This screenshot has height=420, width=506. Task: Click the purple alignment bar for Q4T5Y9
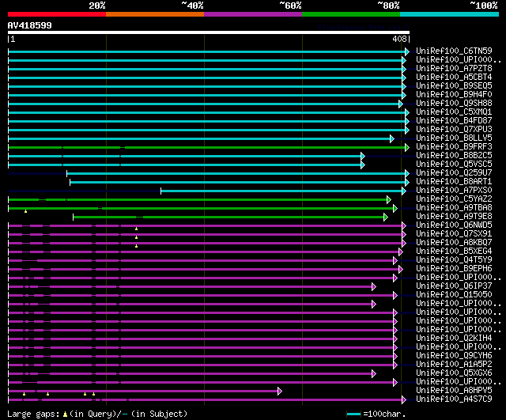[x=201, y=260]
